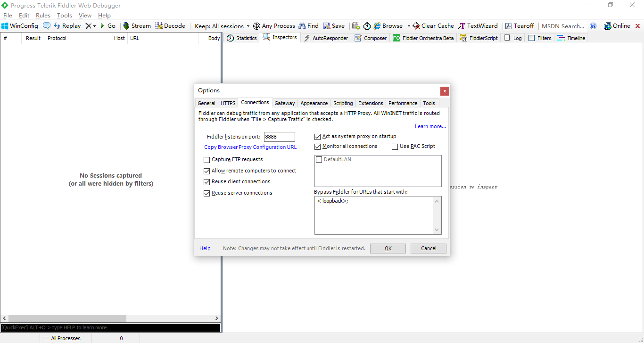Select the Performance tab in Options

(403, 103)
